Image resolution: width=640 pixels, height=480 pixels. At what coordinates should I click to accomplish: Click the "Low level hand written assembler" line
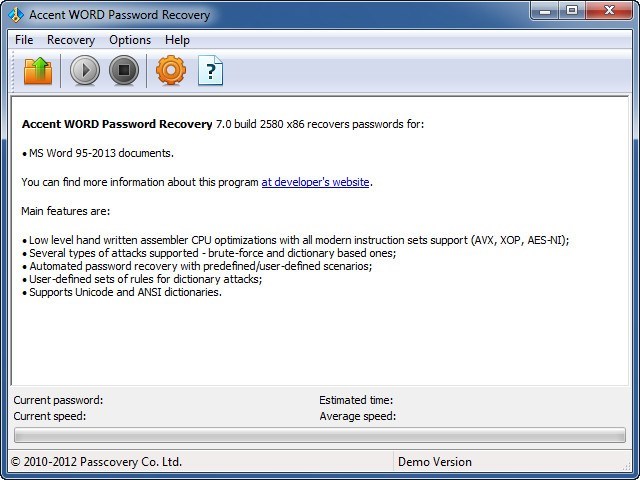click(296, 240)
